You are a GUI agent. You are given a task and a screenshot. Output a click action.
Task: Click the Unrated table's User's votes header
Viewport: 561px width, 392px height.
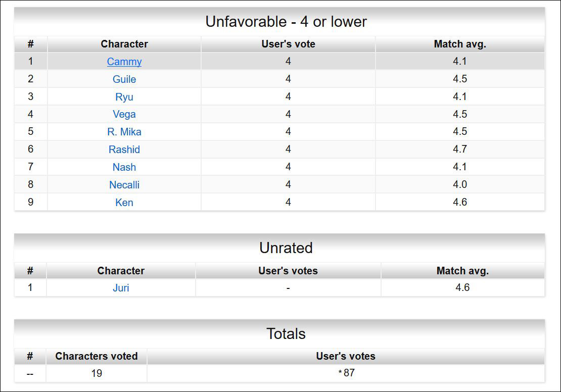tap(288, 271)
